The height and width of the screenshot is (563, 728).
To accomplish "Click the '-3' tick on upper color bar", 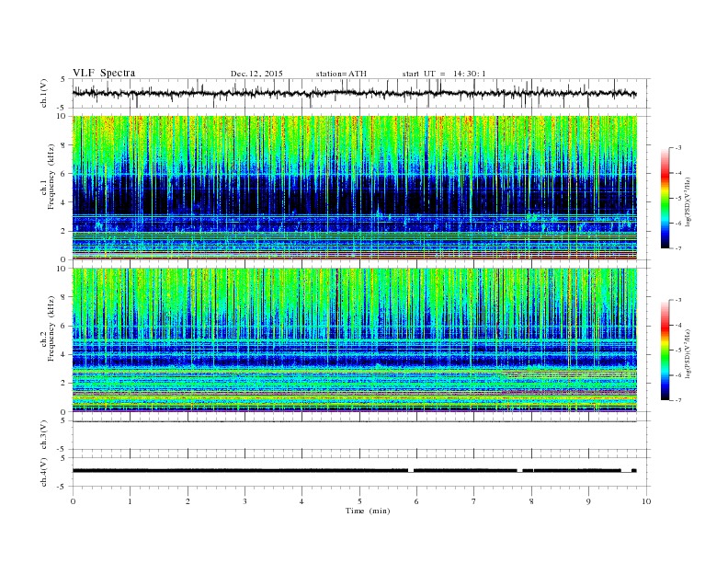I will point(678,148).
